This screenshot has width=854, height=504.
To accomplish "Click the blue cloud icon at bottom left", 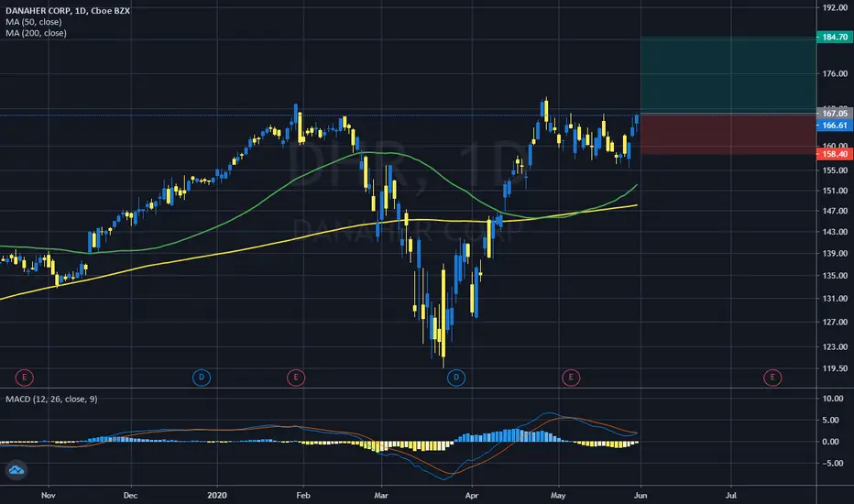I will click(16, 470).
